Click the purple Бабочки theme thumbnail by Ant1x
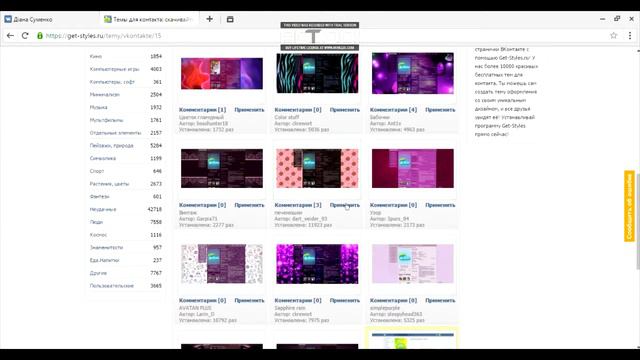Screen dimensions: 640x360 pos(413,73)
